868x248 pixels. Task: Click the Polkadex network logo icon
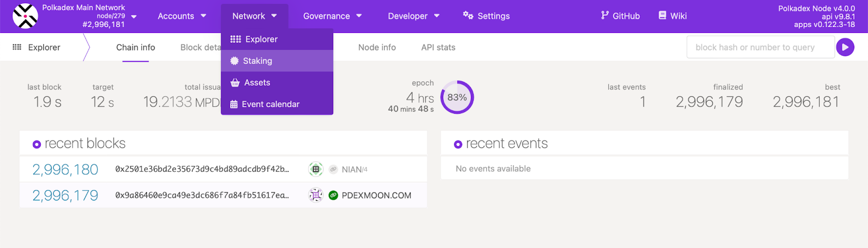[x=25, y=16]
